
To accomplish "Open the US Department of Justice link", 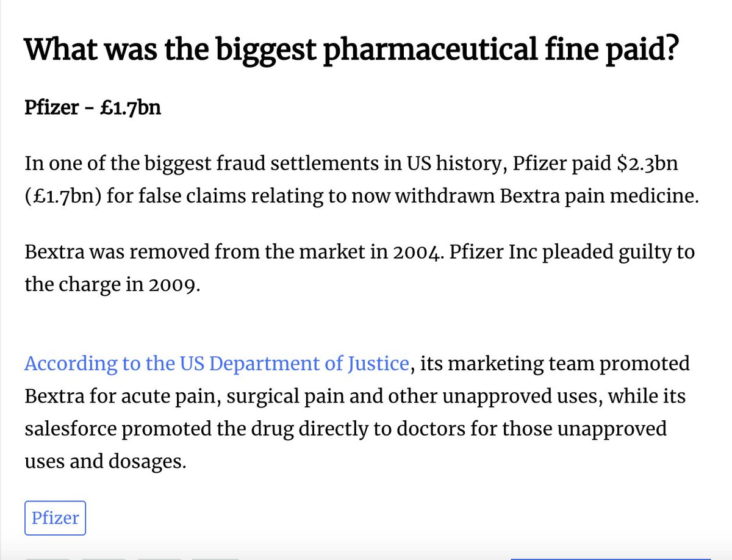I will point(216,364).
